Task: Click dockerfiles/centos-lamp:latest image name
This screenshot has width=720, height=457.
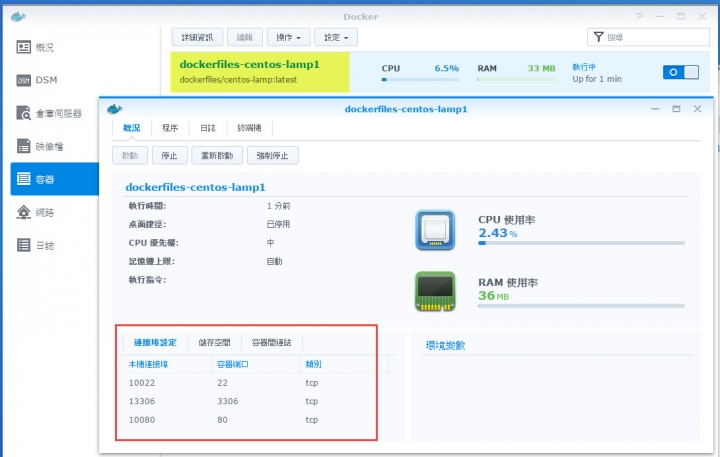Action: point(238,79)
